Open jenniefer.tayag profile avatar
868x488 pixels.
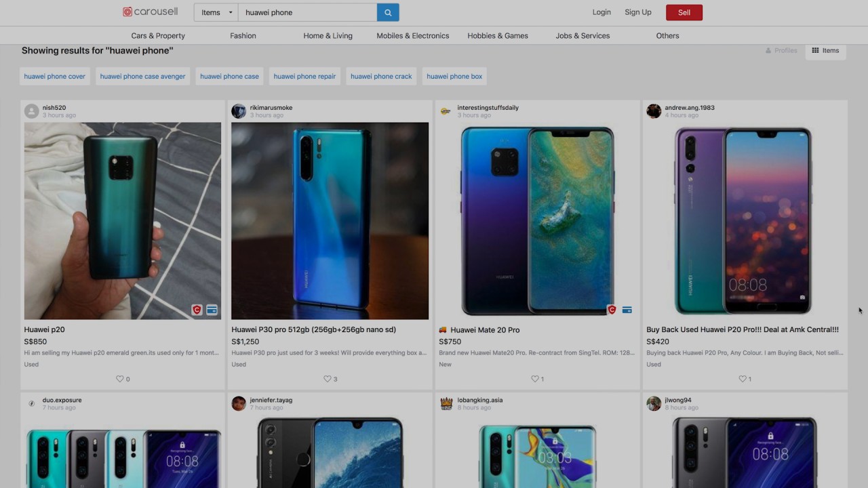click(x=239, y=403)
